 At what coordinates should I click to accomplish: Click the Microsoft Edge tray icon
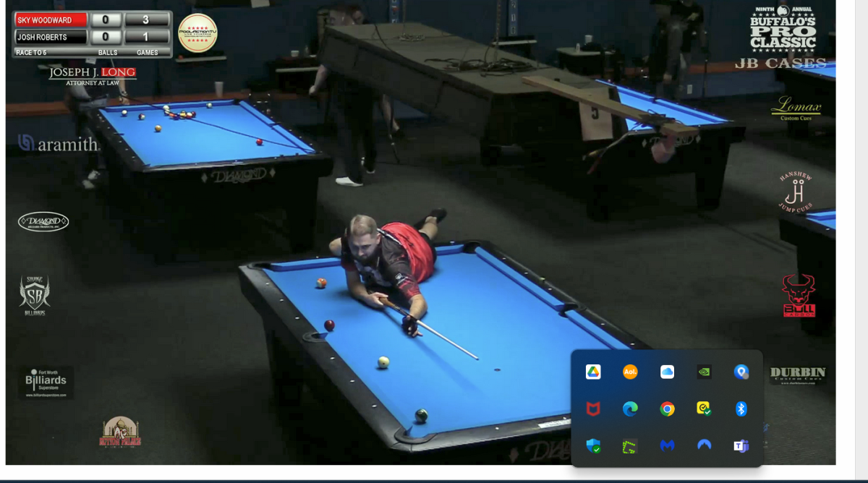click(630, 409)
